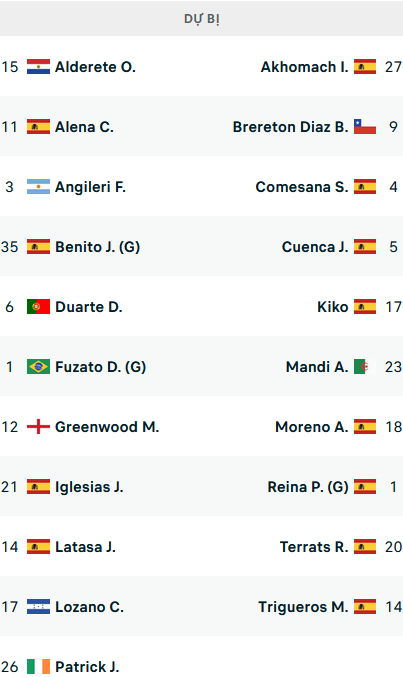Click the Paraguay flag beside Alderete O.
Viewport: 403px width, 677px height.
38,66
